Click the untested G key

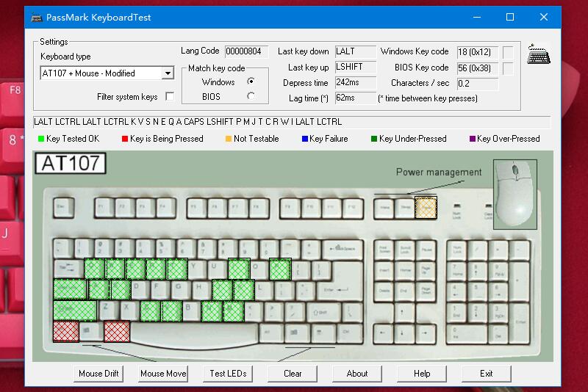click(182, 289)
